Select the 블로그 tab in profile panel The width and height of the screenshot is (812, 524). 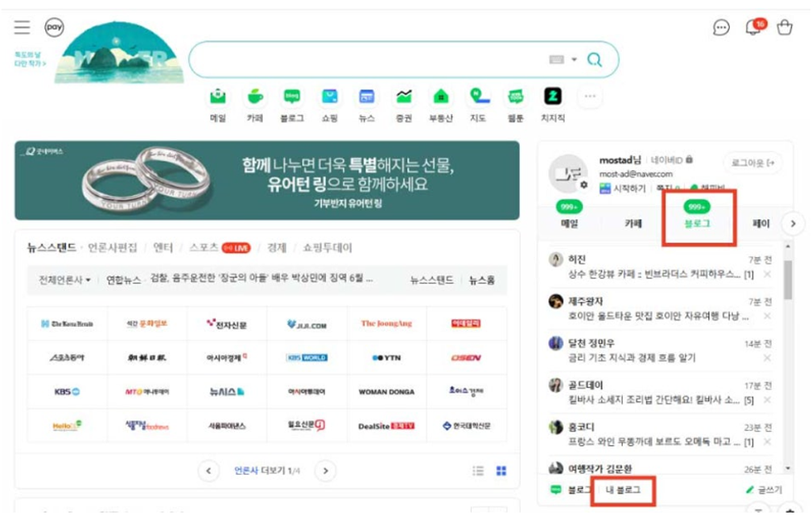(697, 223)
